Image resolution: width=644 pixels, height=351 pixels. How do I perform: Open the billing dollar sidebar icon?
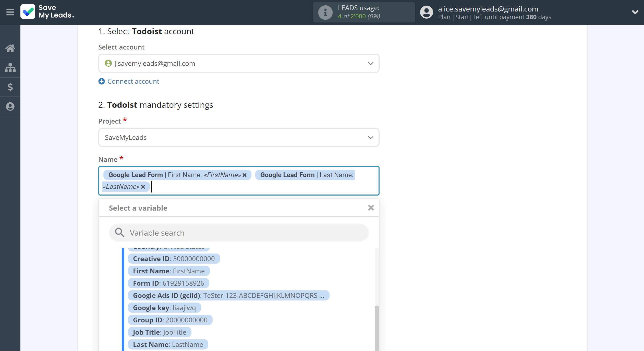click(x=10, y=87)
